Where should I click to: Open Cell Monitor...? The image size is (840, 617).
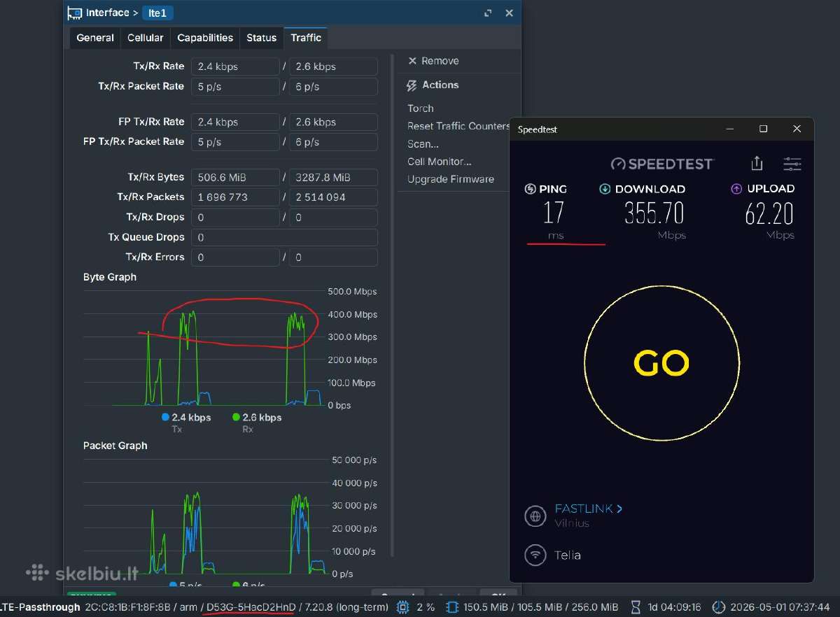point(440,162)
